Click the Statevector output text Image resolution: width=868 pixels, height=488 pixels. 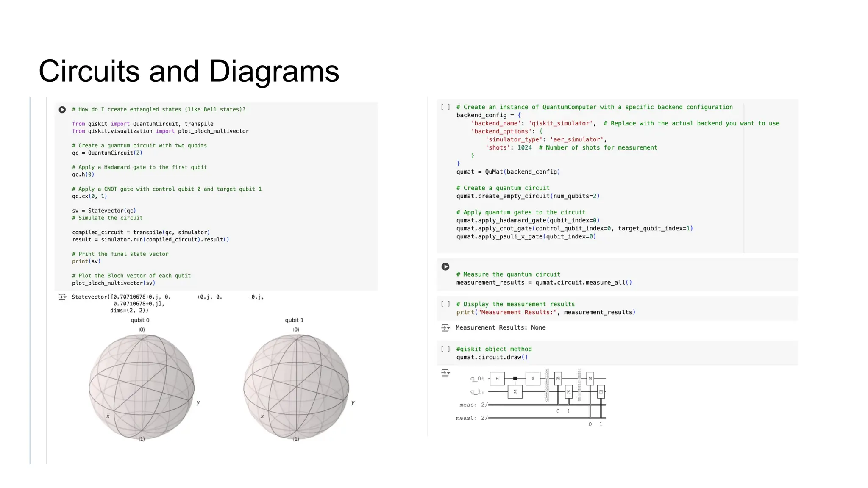coord(168,304)
